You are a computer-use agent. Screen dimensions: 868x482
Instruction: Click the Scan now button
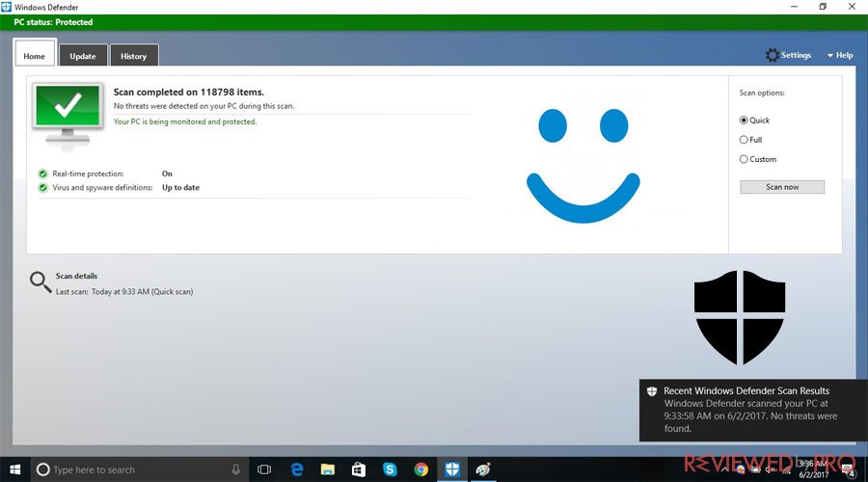781,187
